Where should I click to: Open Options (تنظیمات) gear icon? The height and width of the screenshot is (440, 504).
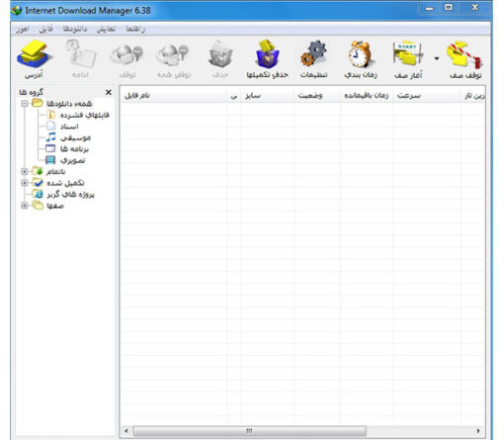[x=313, y=53]
